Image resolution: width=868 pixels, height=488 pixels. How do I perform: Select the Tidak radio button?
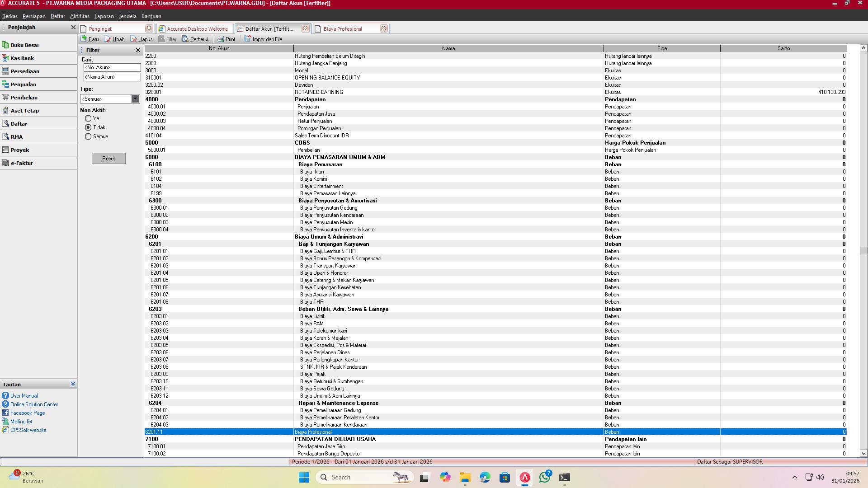89,127
